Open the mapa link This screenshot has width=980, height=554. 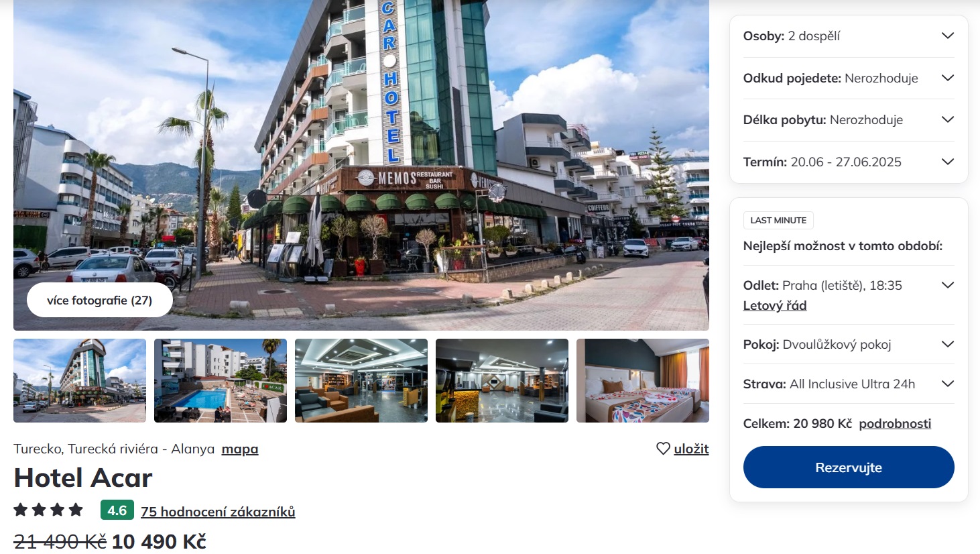(240, 449)
